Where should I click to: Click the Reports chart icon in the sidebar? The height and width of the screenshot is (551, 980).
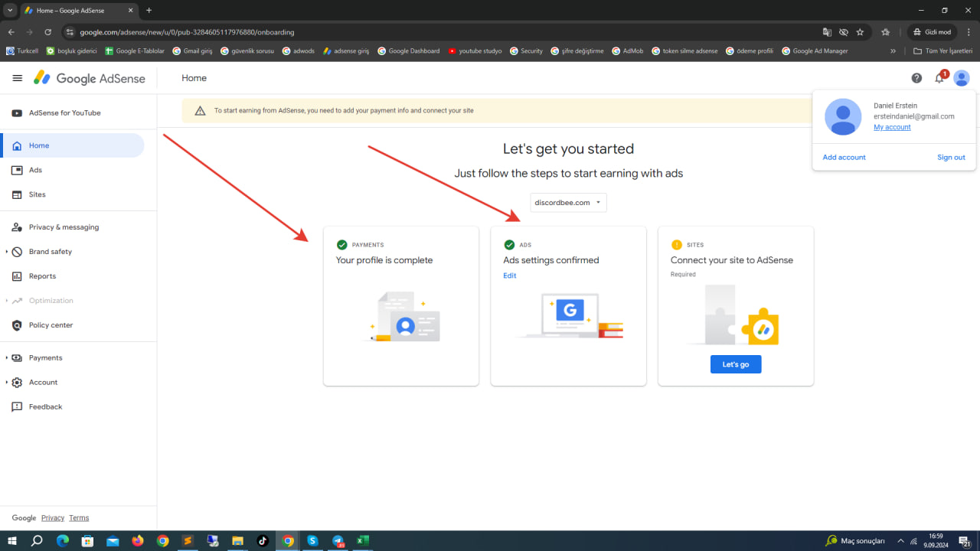click(x=17, y=276)
